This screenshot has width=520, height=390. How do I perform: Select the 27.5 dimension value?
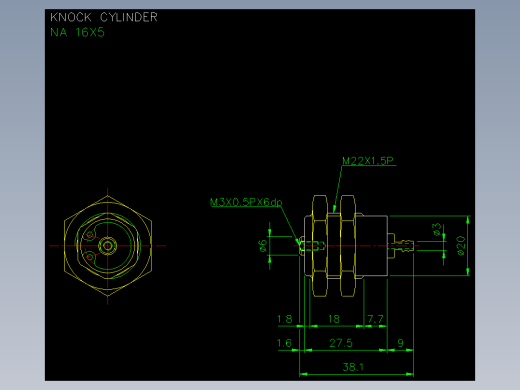pos(341,343)
